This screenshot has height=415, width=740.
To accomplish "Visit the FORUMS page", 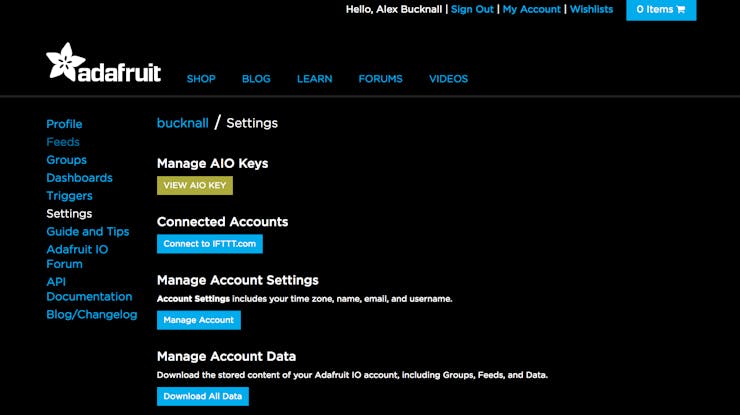I will [x=380, y=79].
